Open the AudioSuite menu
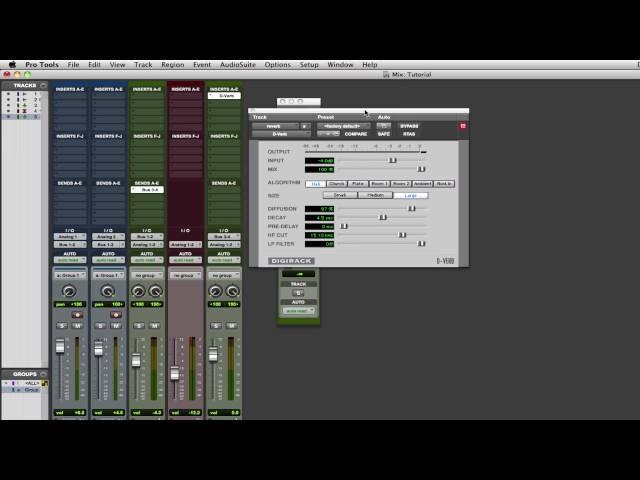 [x=238, y=64]
